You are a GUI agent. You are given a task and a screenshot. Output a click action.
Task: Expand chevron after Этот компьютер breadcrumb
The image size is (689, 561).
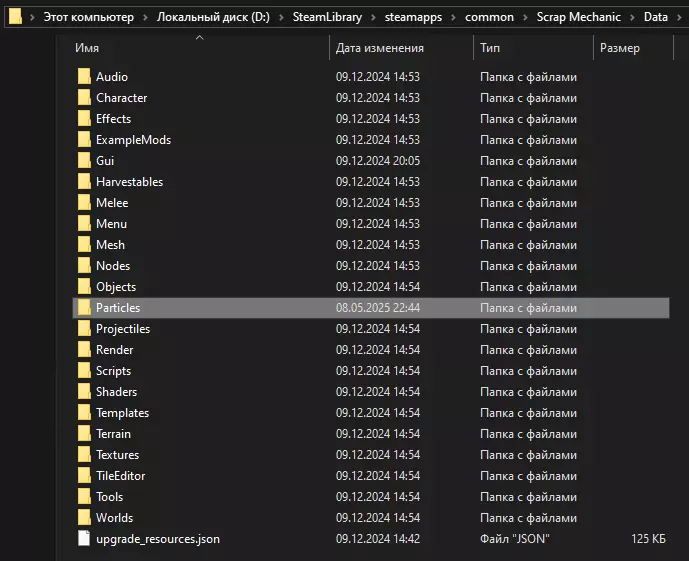pos(145,18)
